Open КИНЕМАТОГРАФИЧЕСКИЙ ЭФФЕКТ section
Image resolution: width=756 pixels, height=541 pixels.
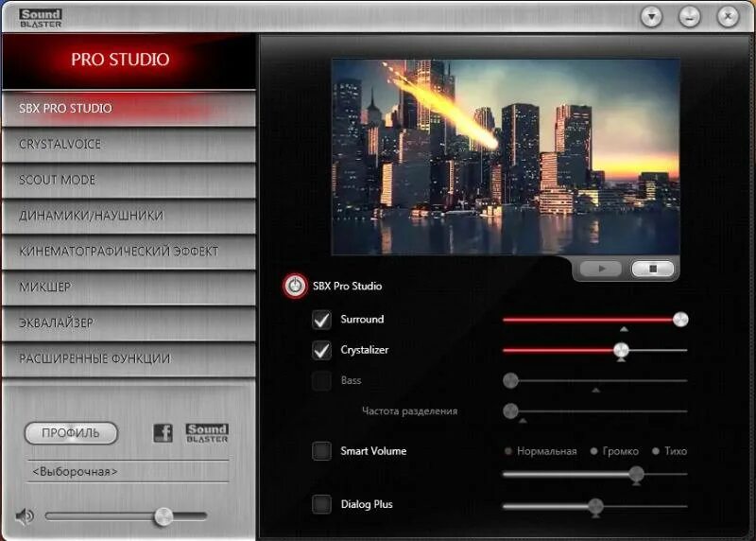tap(129, 252)
